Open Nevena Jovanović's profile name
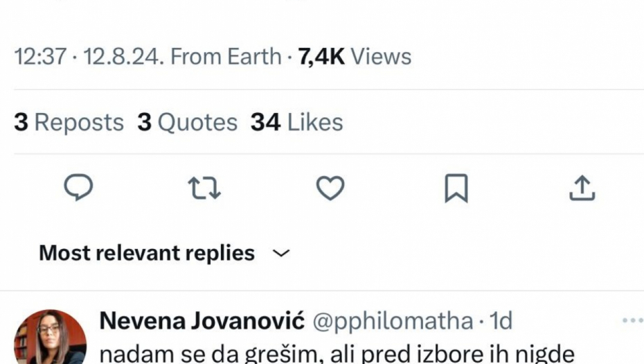Viewport: 644px width, 364px height. [x=202, y=321]
